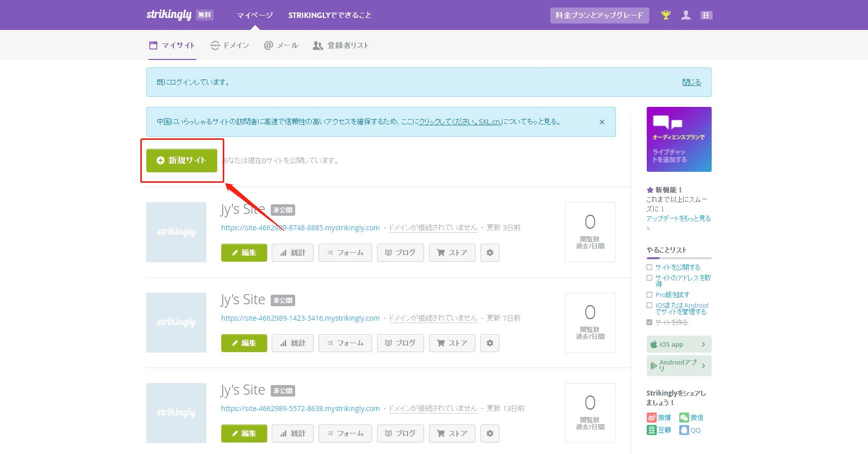868x454 pixels.
Task: Click the 新規サイト button
Action: tap(182, 160)
